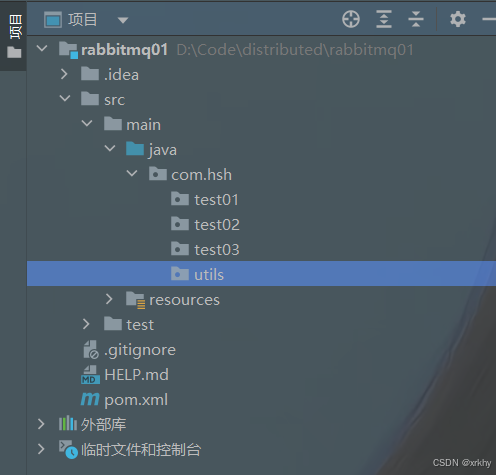The width and height of the screenshot is (496, 475).
Task: Select the com.hsh package label
Action: 201,174
